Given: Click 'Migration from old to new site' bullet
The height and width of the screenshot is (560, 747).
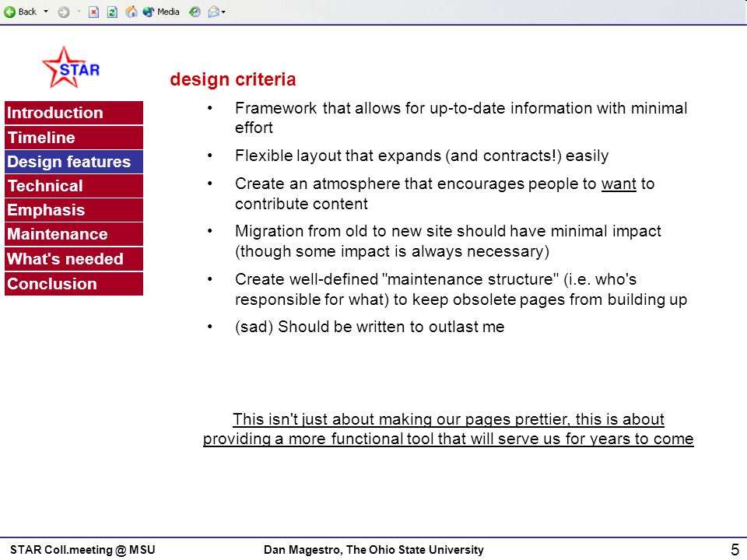Looking at the screenshot, I should pyautogui.click(x=448, y=241).
